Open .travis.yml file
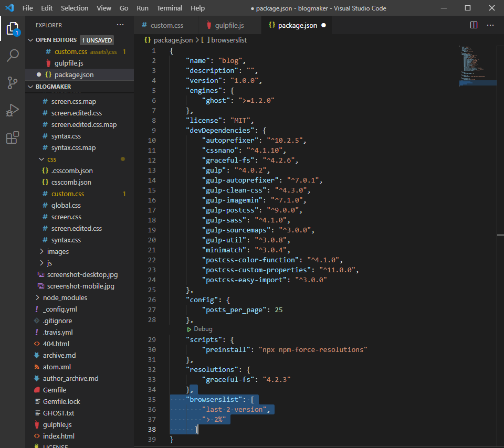This screenshot has width=504, height=448. pyautogui.click(x=80, y=332)
